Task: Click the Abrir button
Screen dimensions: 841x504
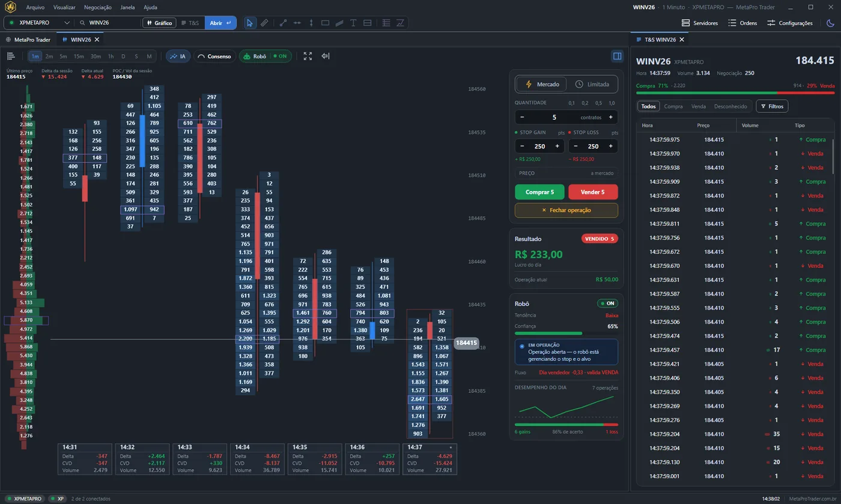Action: coord(220,23)
